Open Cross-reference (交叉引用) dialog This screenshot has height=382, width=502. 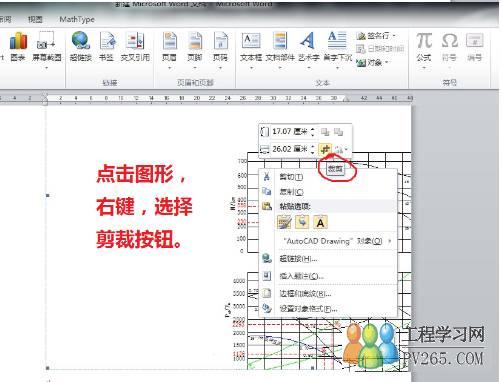click(135, 47)
